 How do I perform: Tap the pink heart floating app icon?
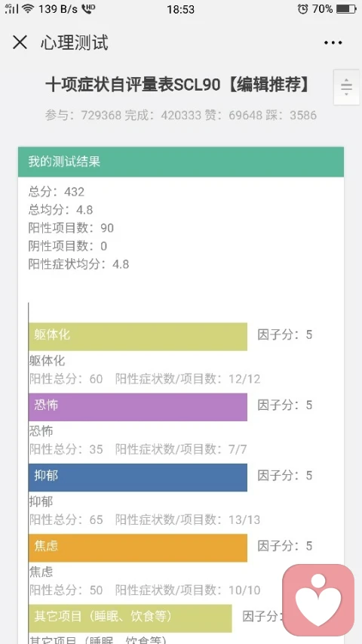click(318, 599)
